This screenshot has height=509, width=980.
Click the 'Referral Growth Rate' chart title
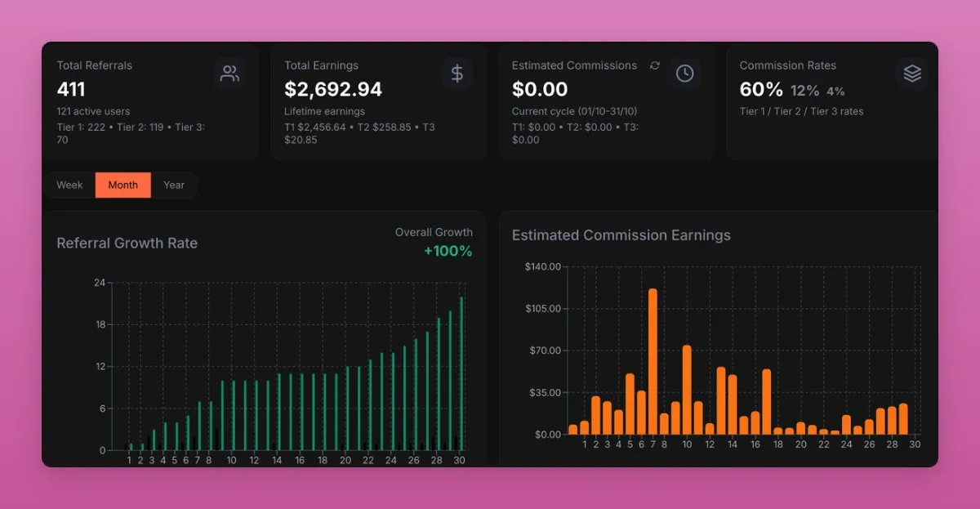127,243
